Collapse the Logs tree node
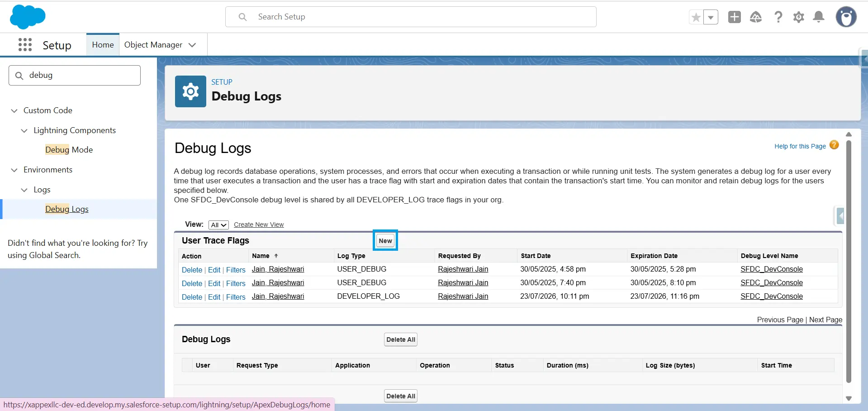868x411 pixels. pyautogui.click(x=24, y=190)
